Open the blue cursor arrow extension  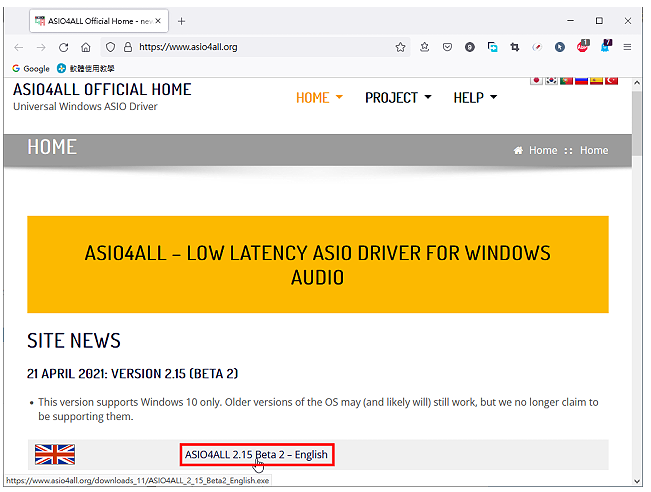tap(560, 47)
